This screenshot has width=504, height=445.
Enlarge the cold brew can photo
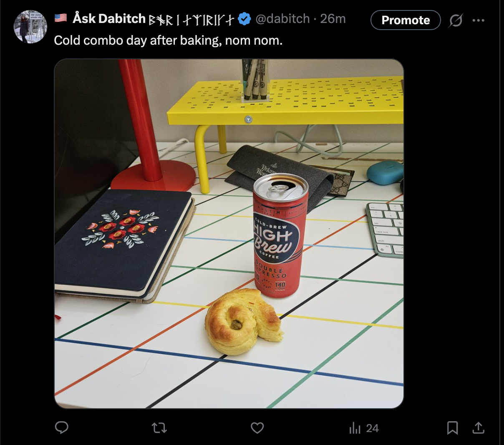(229, 233)
